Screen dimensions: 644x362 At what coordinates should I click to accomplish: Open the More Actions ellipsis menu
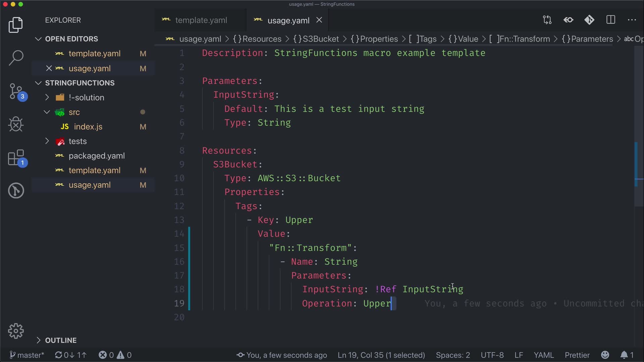(632, 20)
